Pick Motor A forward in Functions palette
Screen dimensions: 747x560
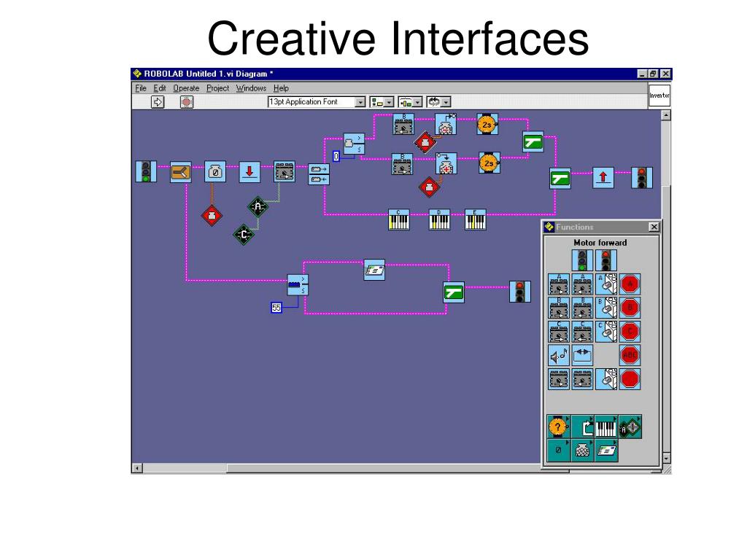[x=558, y=284]
